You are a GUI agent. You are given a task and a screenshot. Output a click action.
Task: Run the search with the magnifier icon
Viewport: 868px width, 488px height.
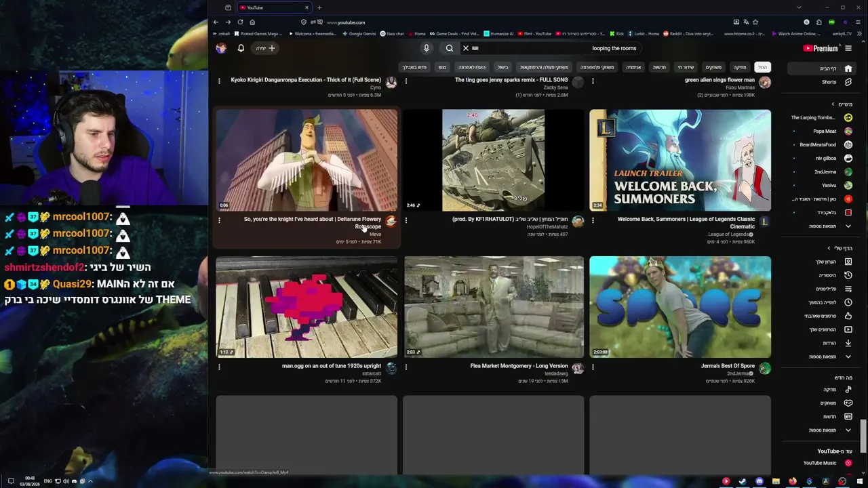pyautogui.click(x=449, y=48)
